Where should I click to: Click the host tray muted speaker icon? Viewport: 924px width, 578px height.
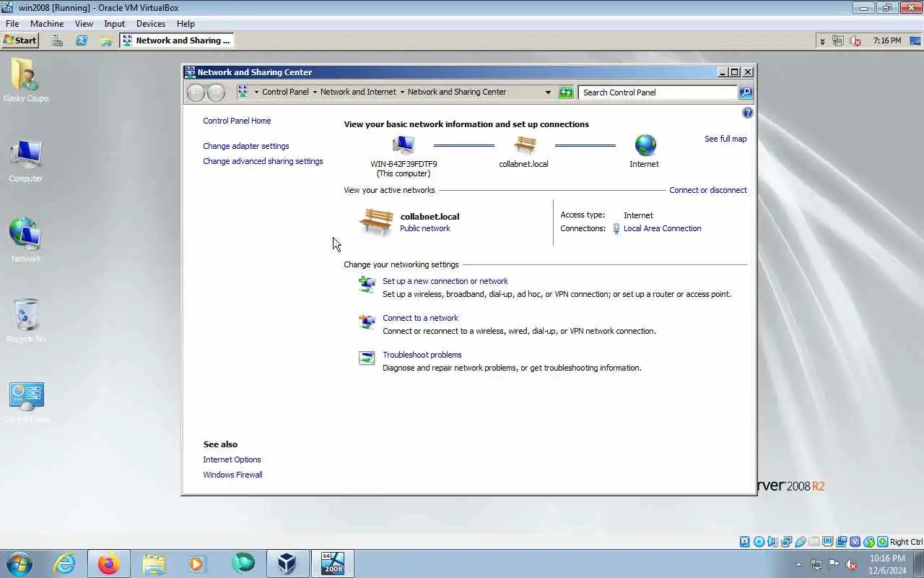click(852, 564)
